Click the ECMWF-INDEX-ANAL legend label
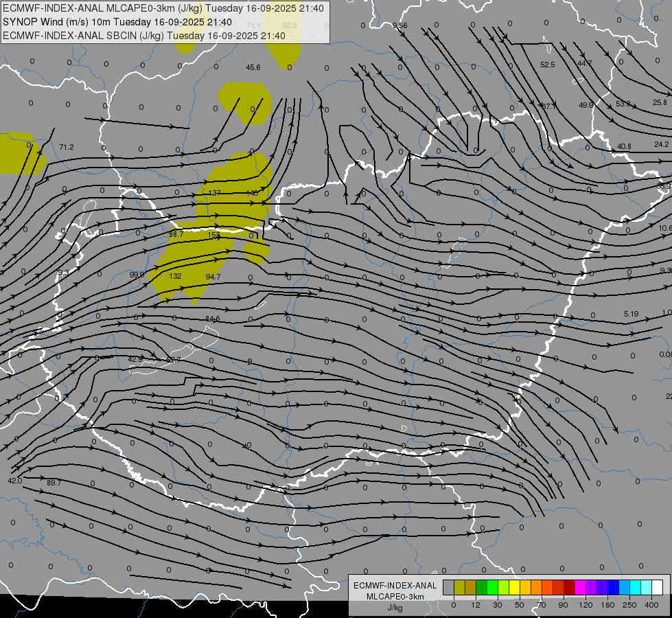 coord(395,586)
